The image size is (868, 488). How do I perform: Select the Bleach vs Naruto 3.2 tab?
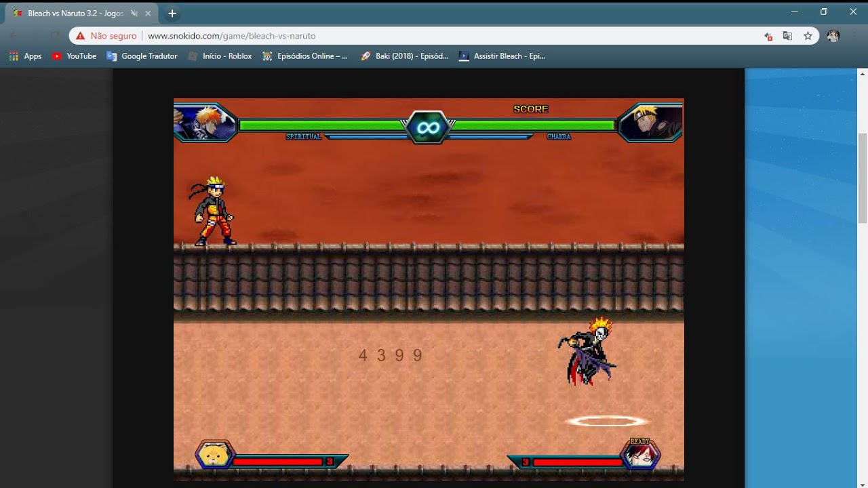pyautogui.click(x=82, y=14)
